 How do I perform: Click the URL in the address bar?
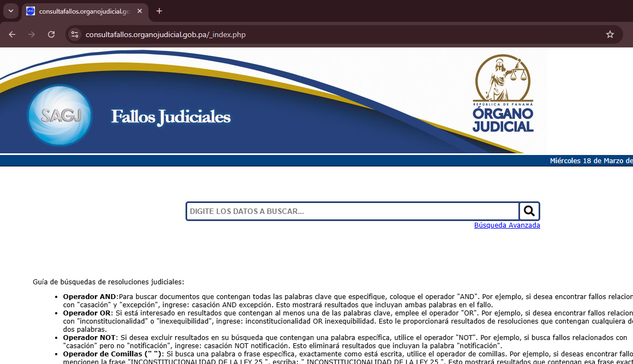165,34
